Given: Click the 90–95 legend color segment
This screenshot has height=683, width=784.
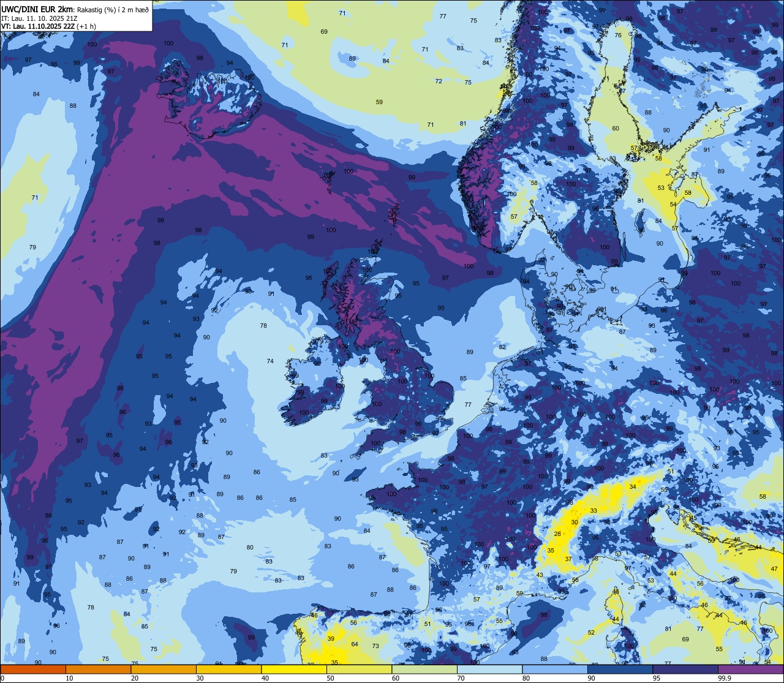Looking at the screenshot, I should (x=620, y=669).
